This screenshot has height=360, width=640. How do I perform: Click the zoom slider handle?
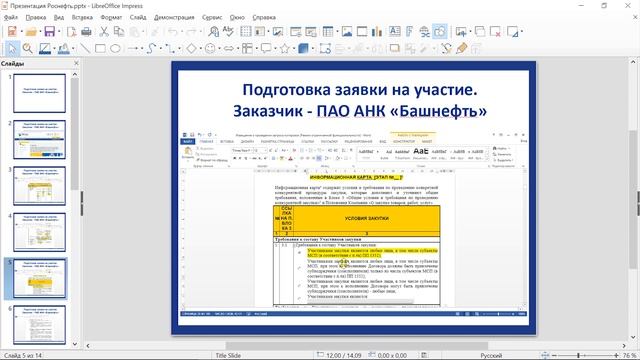click(x=578, y=356)
